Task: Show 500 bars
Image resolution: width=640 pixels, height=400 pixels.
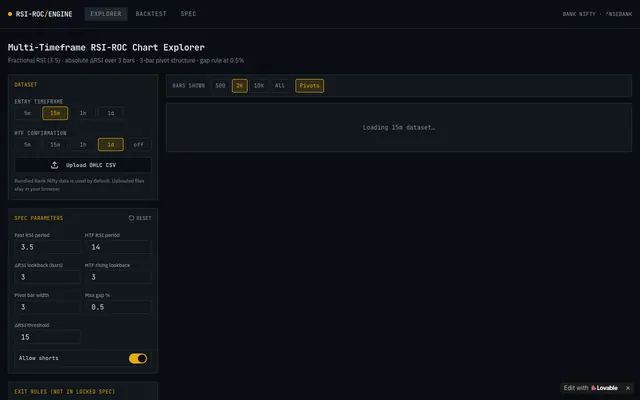Action: pos(220,86)
